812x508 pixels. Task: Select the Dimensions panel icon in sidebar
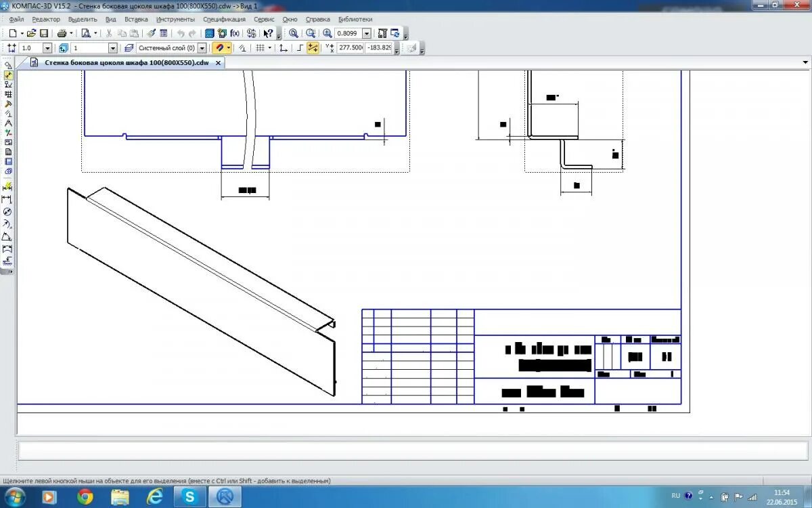point(8,75)
